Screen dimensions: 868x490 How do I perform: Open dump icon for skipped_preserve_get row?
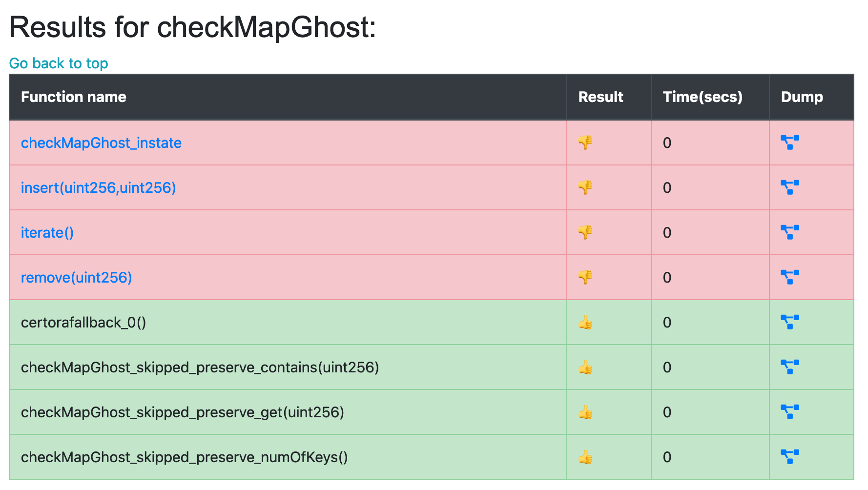[789, 412]
